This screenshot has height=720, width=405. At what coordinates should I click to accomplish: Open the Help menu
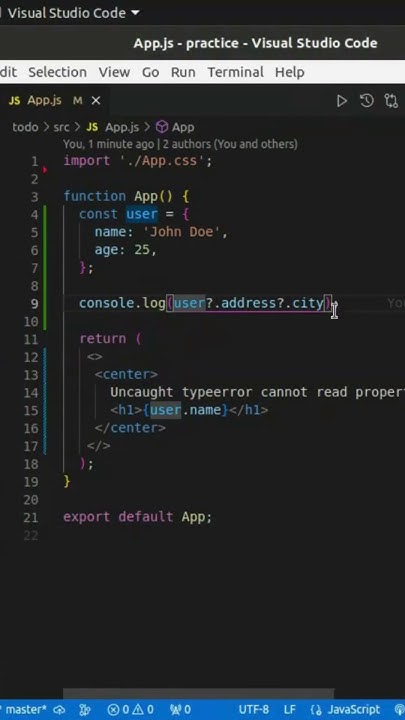click(x=290, y=72)
